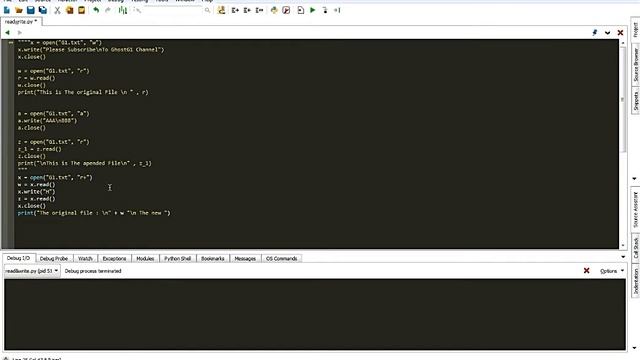The height and width of the screenshot is (360, 640).
Task: Save the current file via floppy icon
Action: coord(31,10)
